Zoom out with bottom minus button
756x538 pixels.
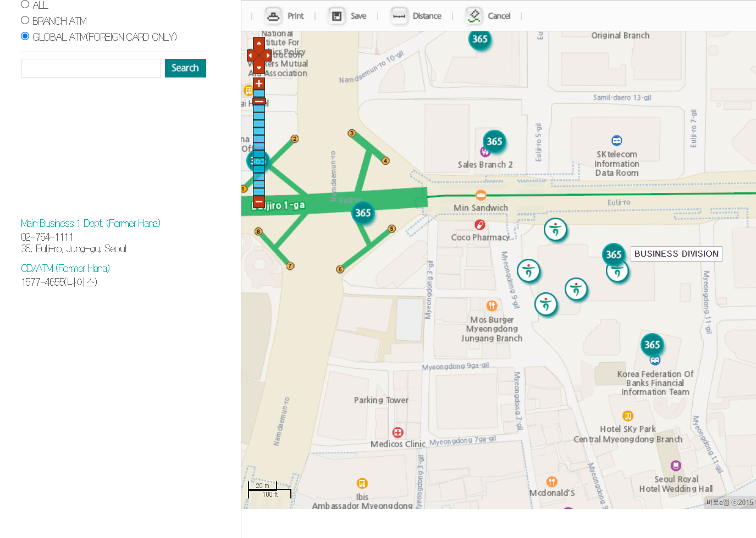pyautogui.click(x=258, y=201)
